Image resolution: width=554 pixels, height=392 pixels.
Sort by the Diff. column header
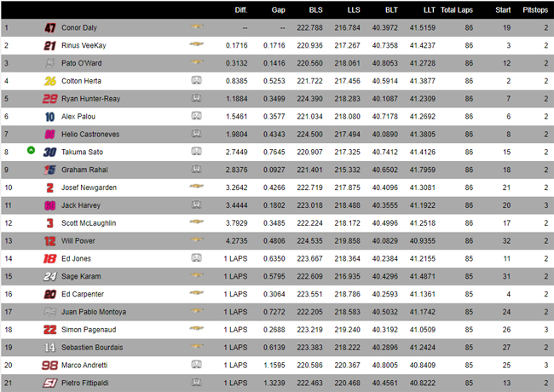click(x=241, y=10)
